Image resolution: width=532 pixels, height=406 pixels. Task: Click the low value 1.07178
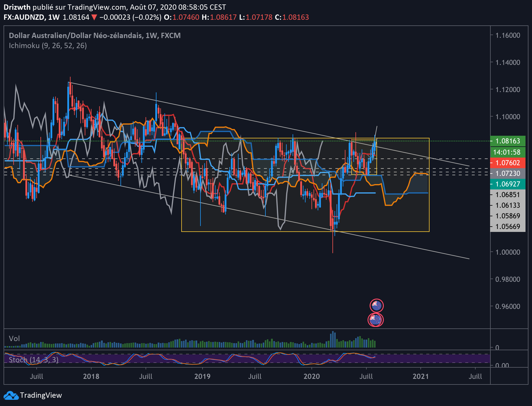pyautogui.click(x=259, y=17)
